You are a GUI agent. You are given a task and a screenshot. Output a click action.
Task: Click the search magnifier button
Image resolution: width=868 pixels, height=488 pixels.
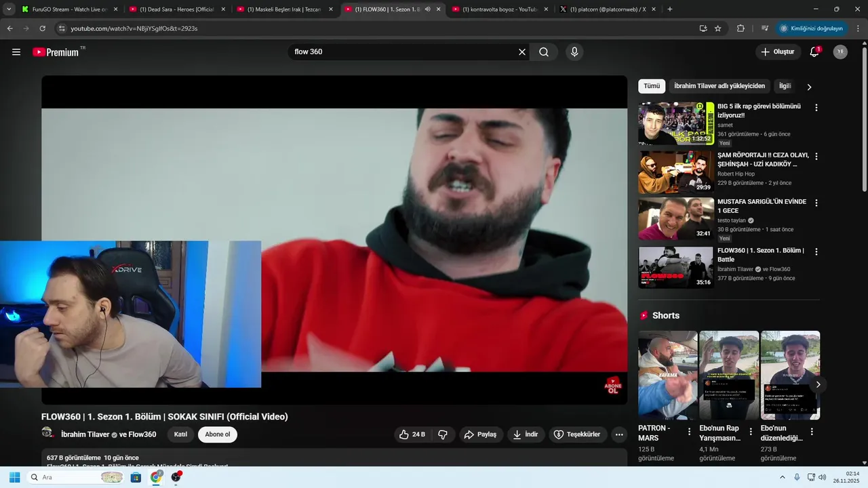pos(544,52)
